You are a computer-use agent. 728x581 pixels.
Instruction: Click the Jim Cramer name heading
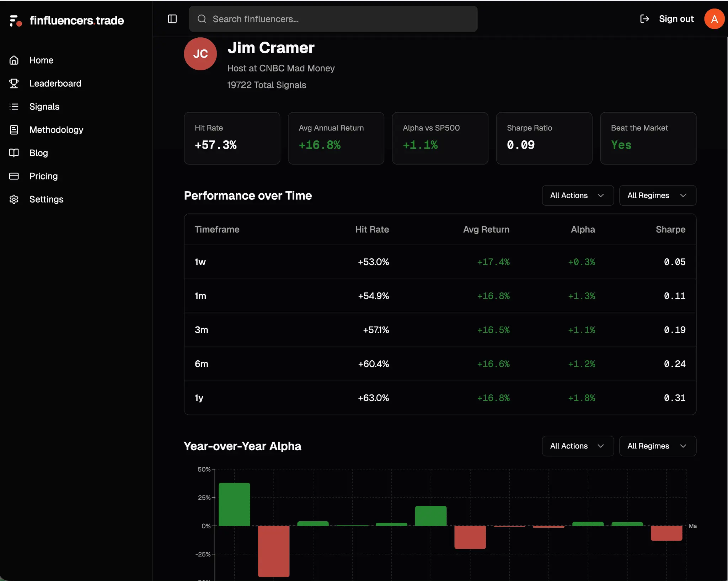[x=271, y=48]
